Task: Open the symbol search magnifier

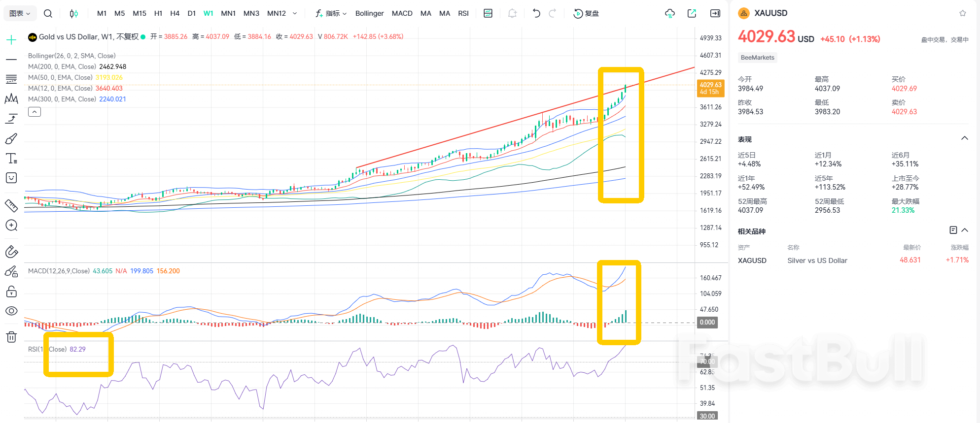Action: point(48,13)
